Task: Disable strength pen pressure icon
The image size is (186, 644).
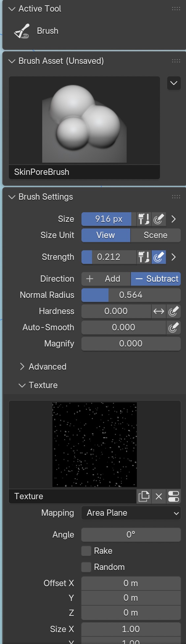Action: coord(159,257)
